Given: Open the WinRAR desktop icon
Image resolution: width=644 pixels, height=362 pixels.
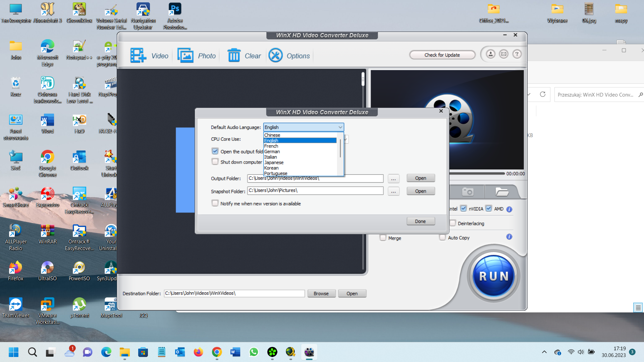Looking at the screenshot, I should [47, 234].
